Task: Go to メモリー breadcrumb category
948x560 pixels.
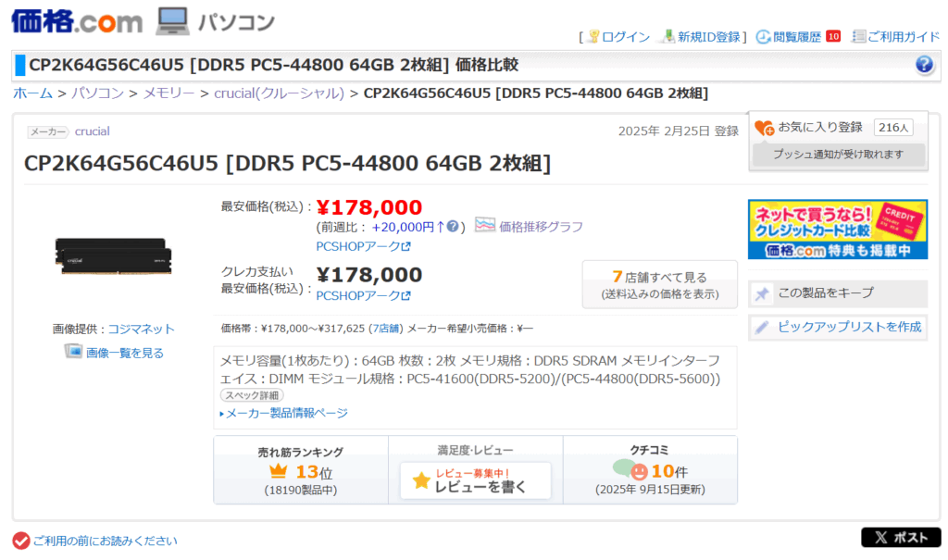Action: pyautogui.click(x=168, y=93)
